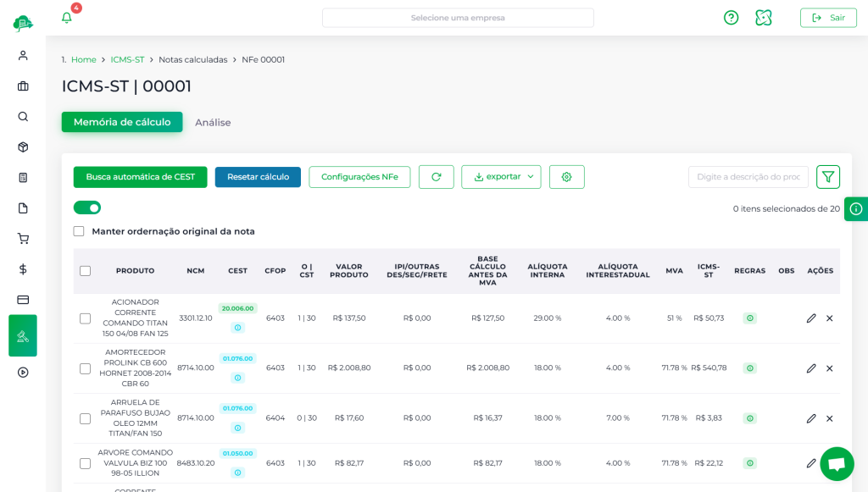Delete the ACIONADOR CORRENTE COMANDO row
Viewport: 868px width, 492px height.
click(829, 318)
